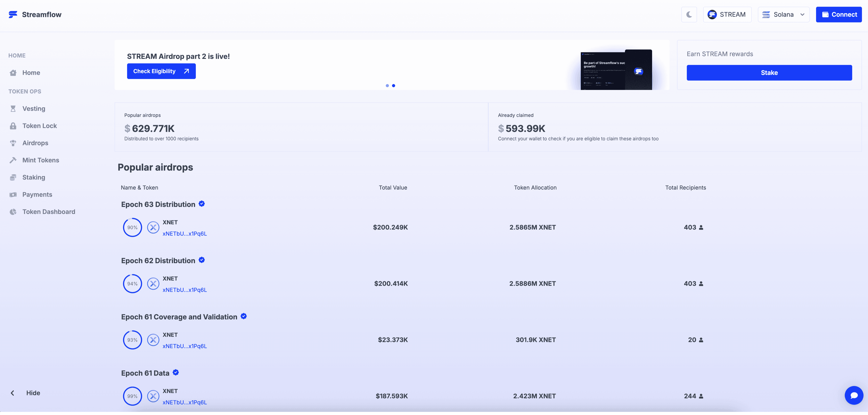Click the Mint Tokens hammer icon
Image resolution: width=868 pixels, height=415 pixels.
[x=13, y=160]
